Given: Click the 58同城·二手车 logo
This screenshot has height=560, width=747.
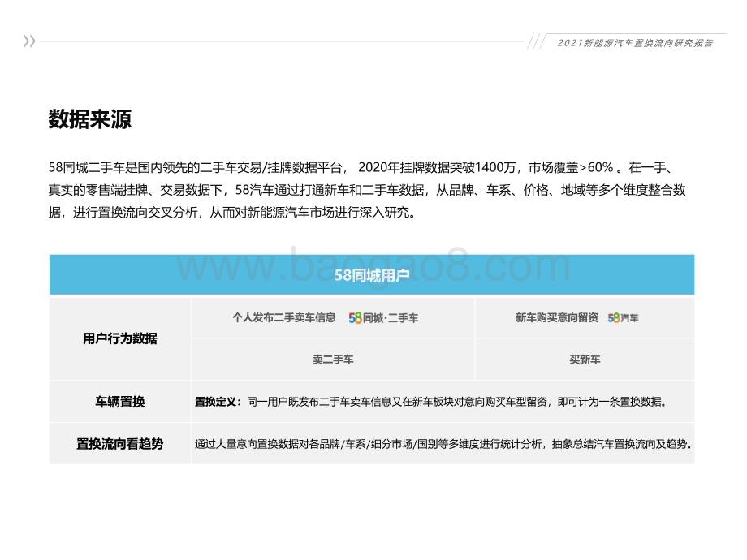Looking at the screenshot, I should (x=383, y=318).
